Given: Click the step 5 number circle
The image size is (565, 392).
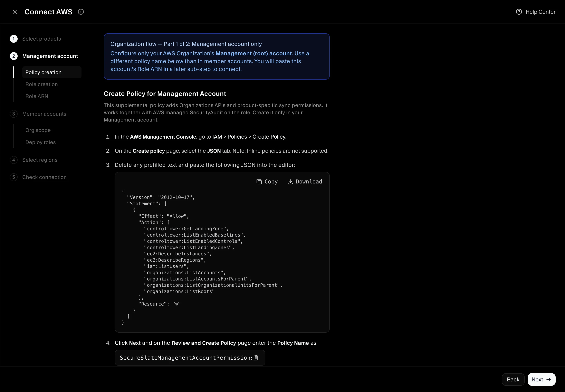Looking at the screenshot, I should point(14,177).
